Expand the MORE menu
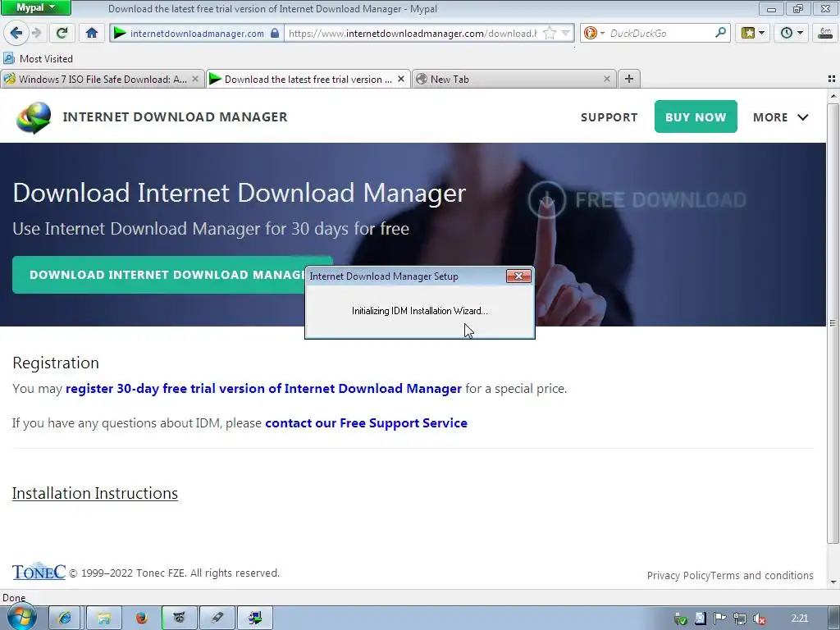Screen dimensions: 840x630 tap(780, 117)
